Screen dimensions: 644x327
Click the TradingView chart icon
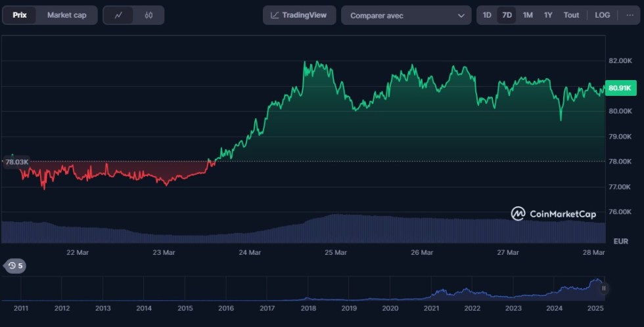(x=275, y=15)
